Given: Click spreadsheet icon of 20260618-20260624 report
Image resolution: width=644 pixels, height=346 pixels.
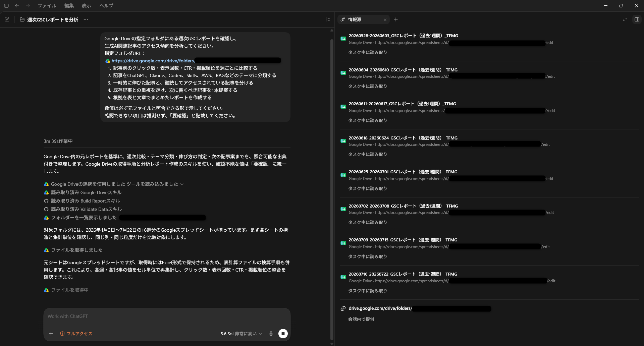Looking at the screenshot, I should [x=343, y=141].
